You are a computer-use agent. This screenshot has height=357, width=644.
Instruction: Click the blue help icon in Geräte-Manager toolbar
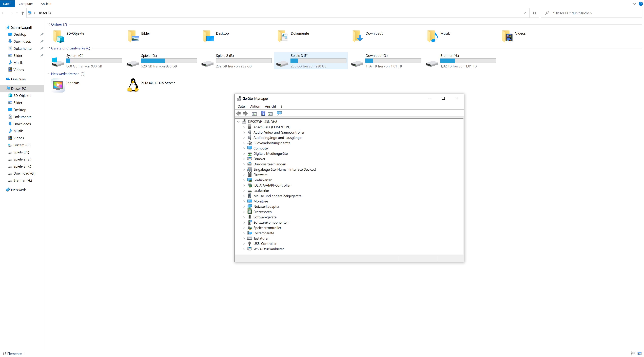tap(263, 113)
